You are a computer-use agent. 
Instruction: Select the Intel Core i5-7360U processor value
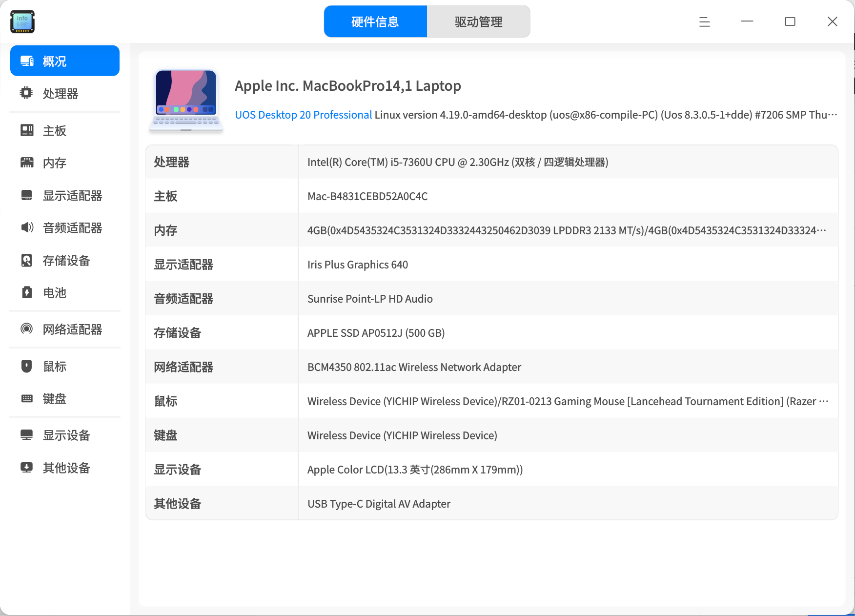(x=458, y=162)
